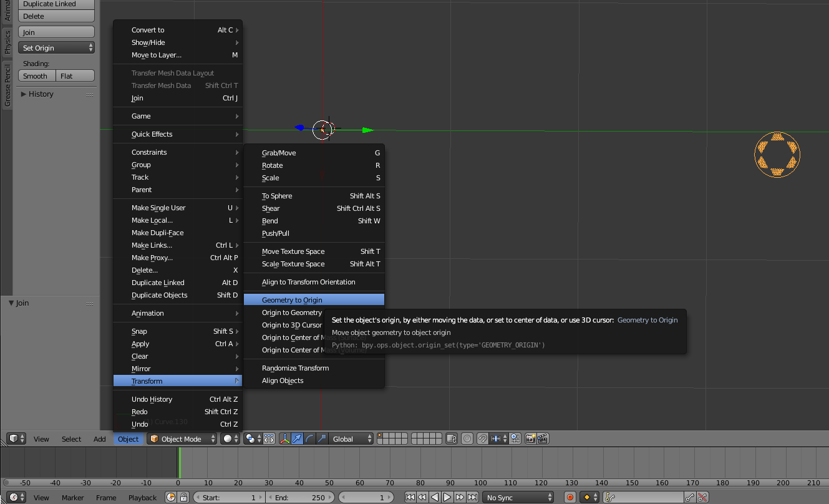Open the Grease Pencil tab
This screenshot has height=504, width=829.
tap(7, 85)
